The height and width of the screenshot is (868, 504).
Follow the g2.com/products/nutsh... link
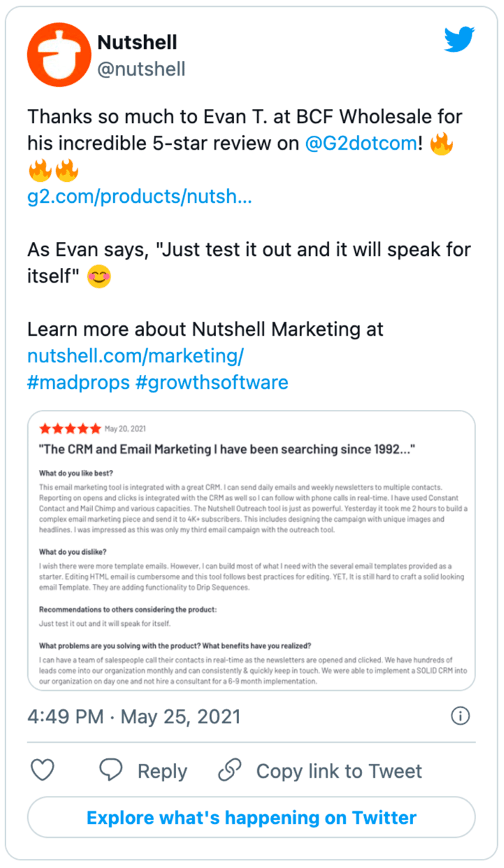pos(140,197)
